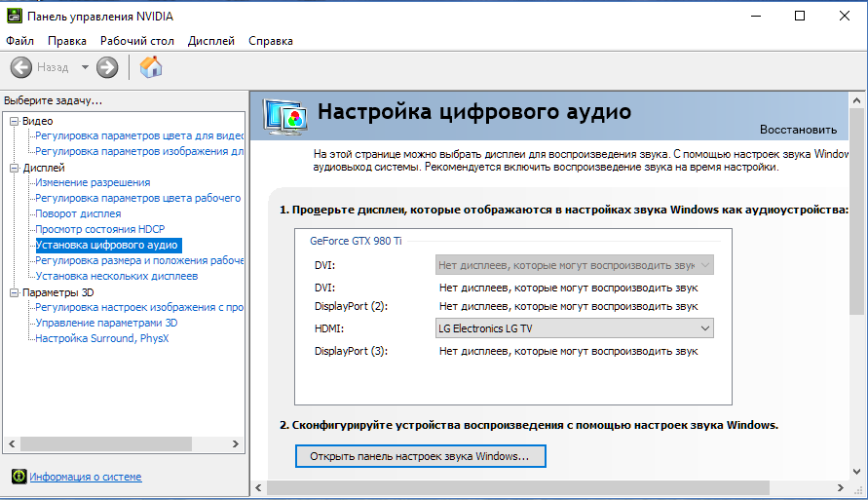Minimize the NVIDIA Control Panel window
This screenshot has height=500, width=868.
756,16
